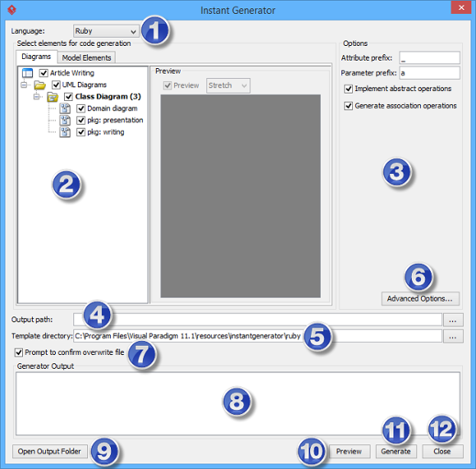Click the Template directory text field

pos(258,336)
